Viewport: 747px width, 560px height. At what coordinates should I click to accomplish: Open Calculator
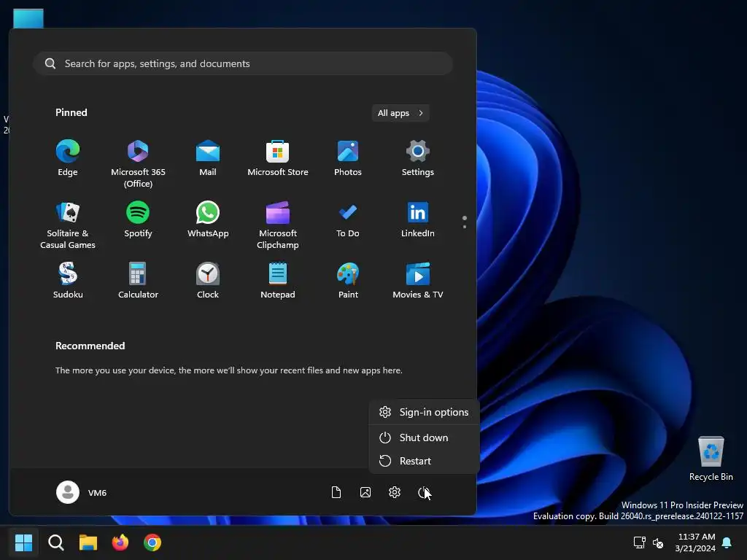click(x=138, y=281)
